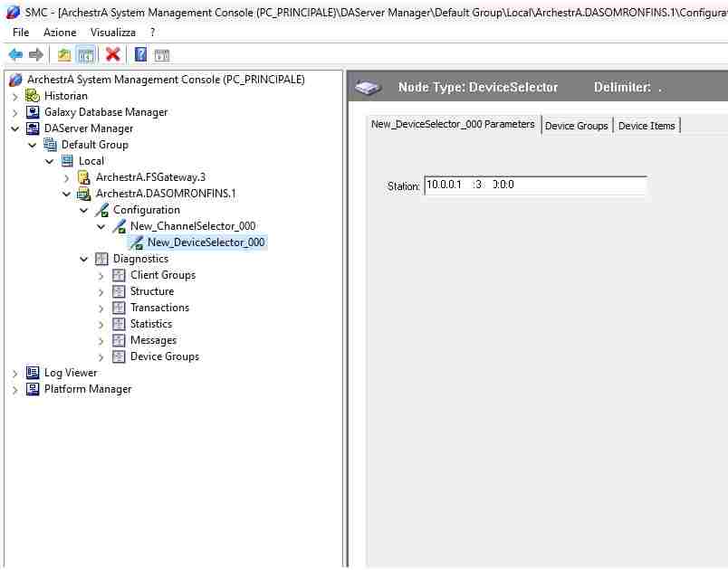Toggle the Show/Hide action pane icon
Viewport: 728px width, 570px height.
point(162,55)
